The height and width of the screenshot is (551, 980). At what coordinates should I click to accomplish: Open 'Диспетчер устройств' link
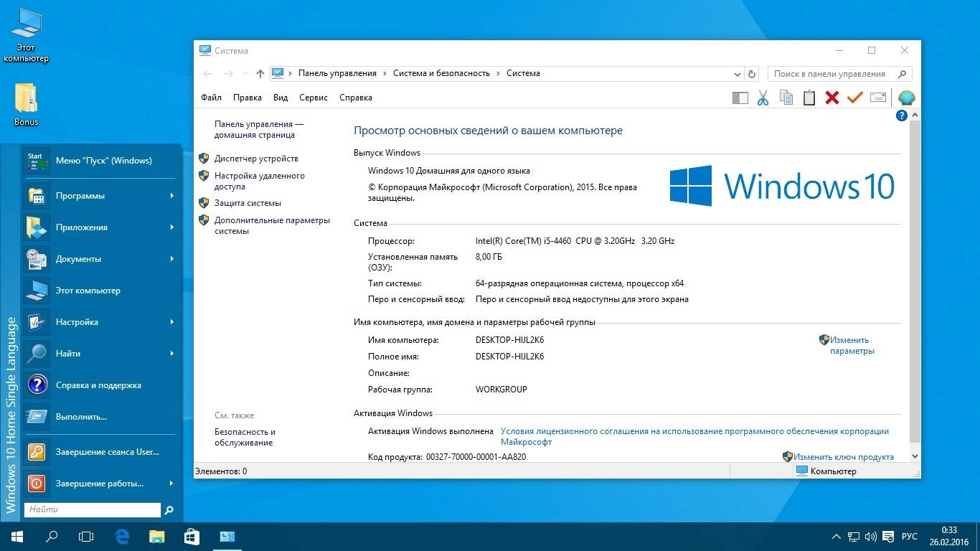tap(256, 159)
